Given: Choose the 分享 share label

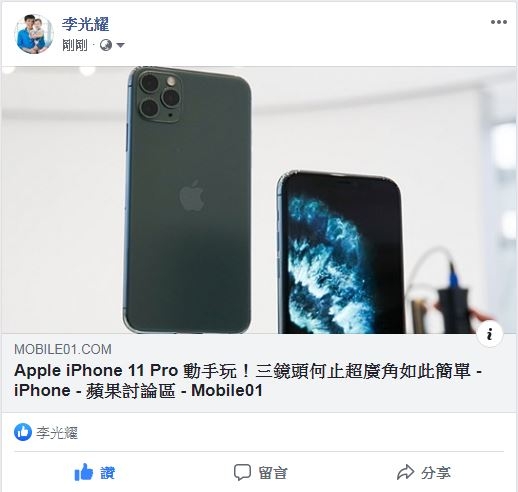Looking at the screenshot, I should click(436, 473).
